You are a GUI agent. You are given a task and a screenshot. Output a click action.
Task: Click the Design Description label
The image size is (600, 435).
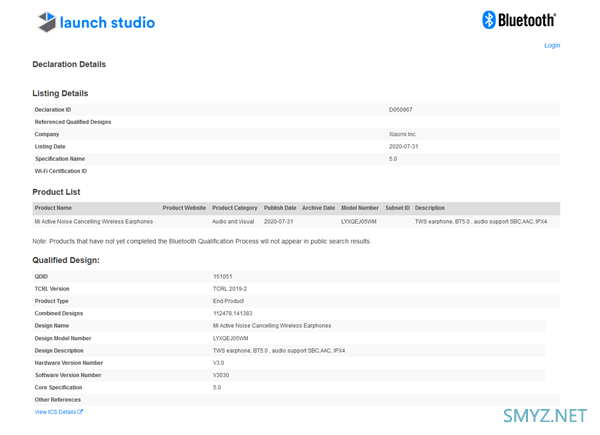tap(59, 350)
